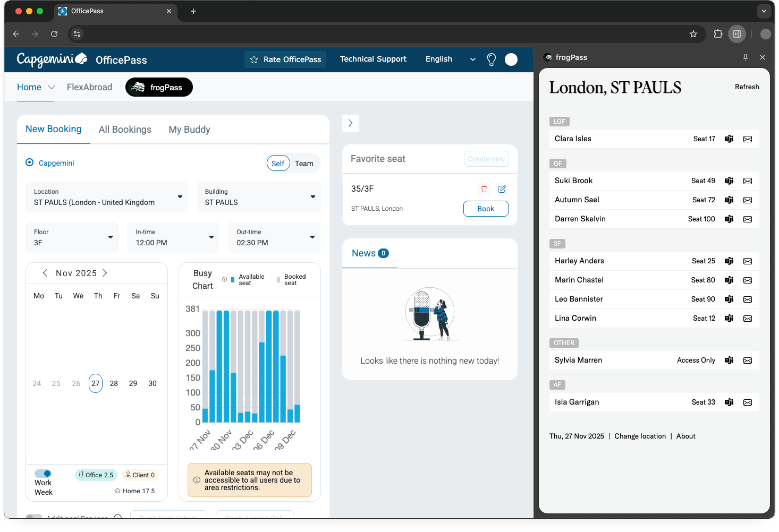
Task: Pin the frogPass side panel
Action: pyautogui.click(x=746, y=57)
